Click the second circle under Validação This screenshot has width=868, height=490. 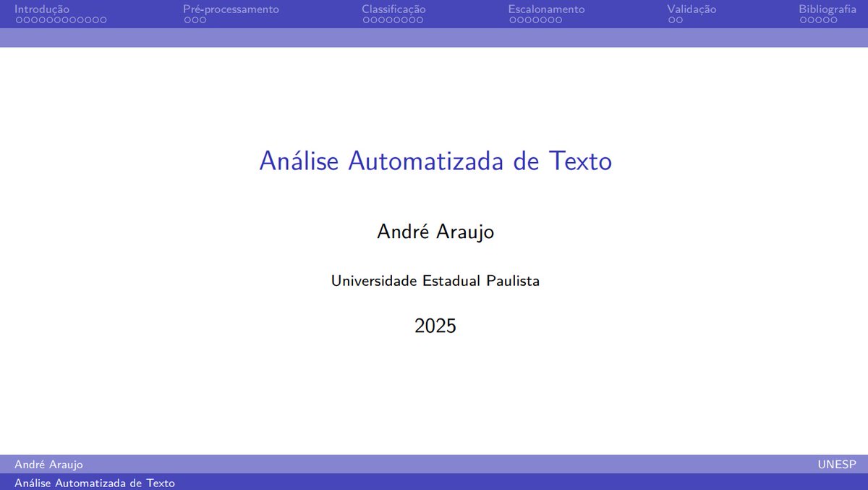tap(680, 19)
